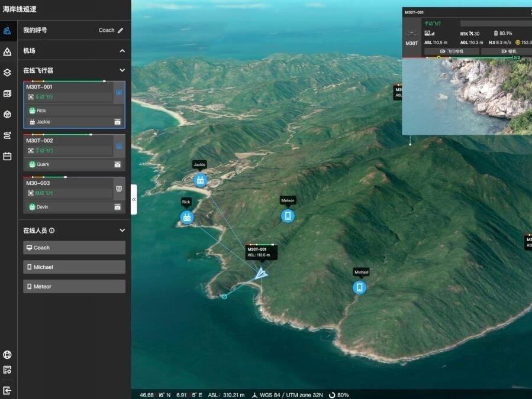Toggle the 在线人员 section chevron
The width and height of the screenshot is (532, 399).
pyautogui.click(x=122, y=230)
